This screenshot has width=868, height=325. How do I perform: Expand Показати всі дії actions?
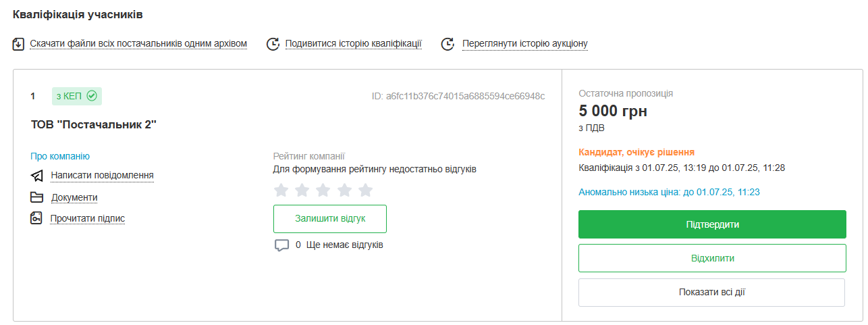click(x=711, y=293)
